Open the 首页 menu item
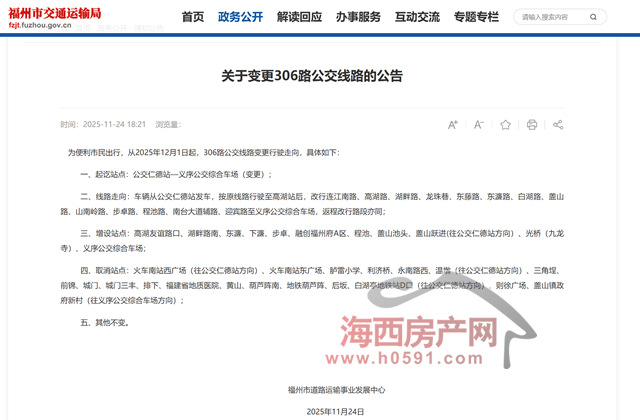This screenshot has width=640, height=420. 193,17
